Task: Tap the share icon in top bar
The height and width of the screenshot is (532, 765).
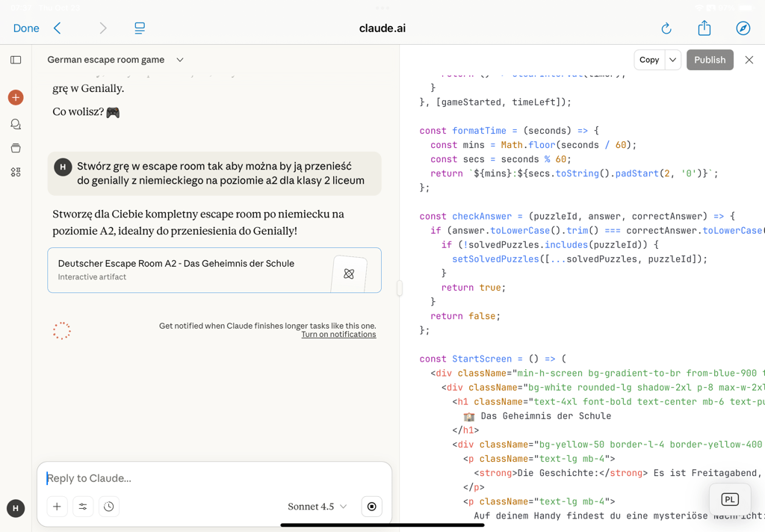Action: tap(704, 28)
